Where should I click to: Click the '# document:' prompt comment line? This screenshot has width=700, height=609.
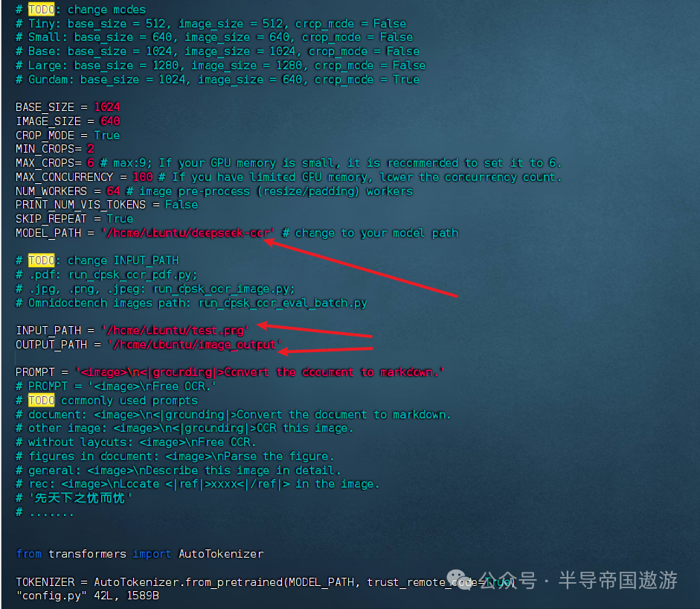233,415
